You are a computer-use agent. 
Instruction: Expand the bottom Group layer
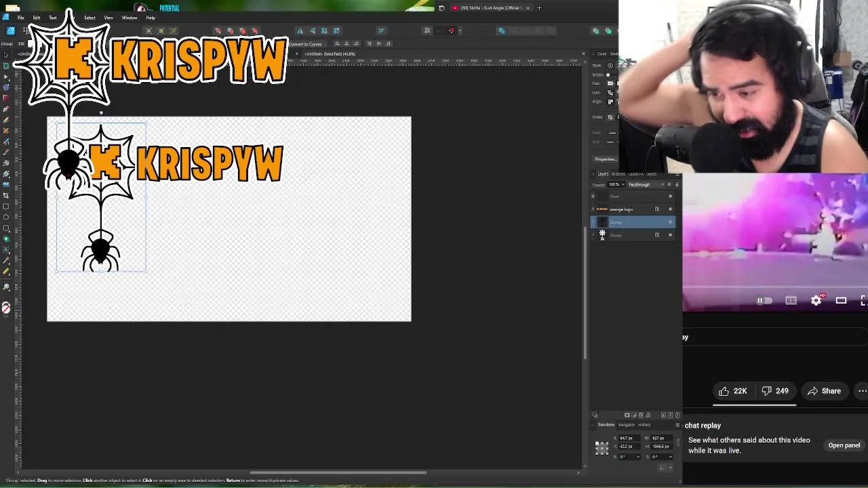click(593, 235)
